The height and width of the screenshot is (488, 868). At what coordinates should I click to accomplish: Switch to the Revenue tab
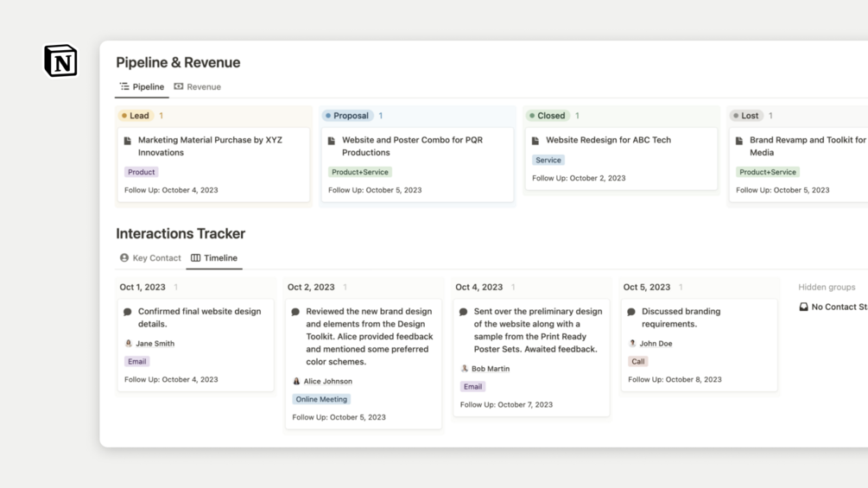pos(198,87)
